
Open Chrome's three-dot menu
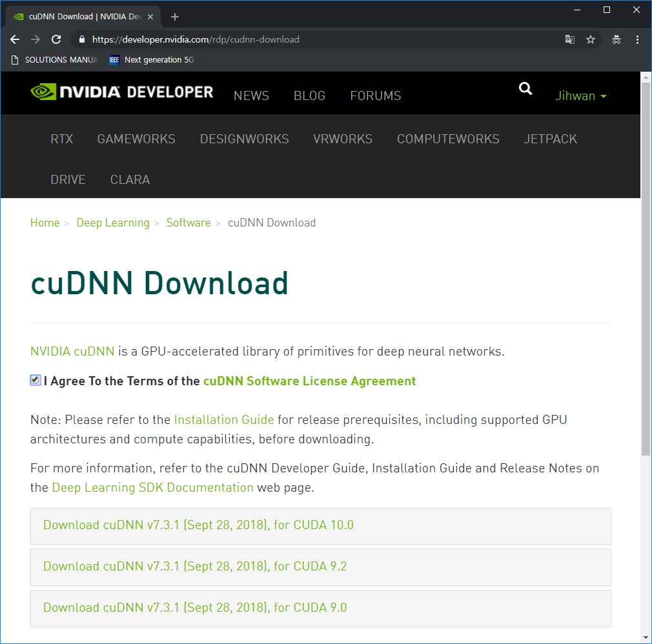(x=638, y=39)
